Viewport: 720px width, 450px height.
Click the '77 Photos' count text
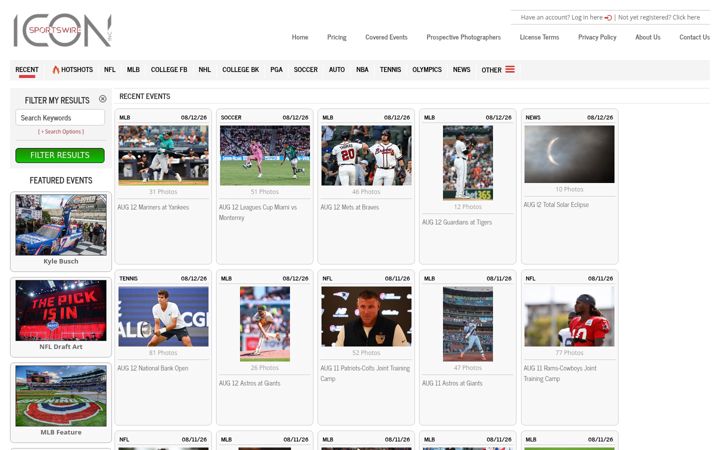569,353
